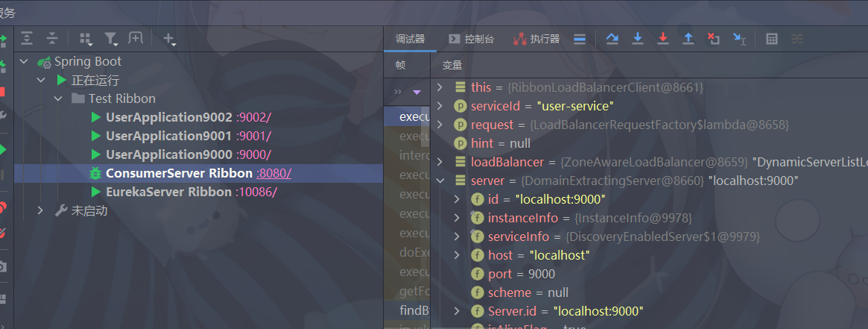Collapse the Test Ribbon folder
Image resolution: width=868 pixels, height=329 pixels.
58,98
